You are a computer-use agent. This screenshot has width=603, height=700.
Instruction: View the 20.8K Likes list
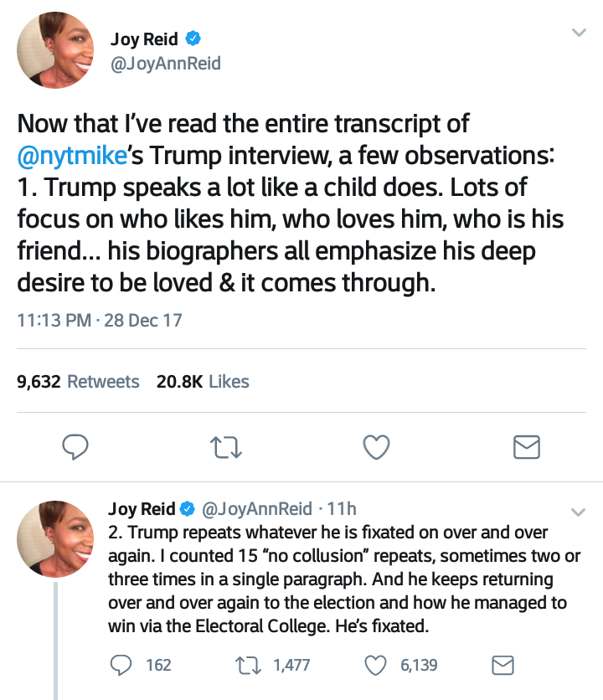click(x=203, y=382)
